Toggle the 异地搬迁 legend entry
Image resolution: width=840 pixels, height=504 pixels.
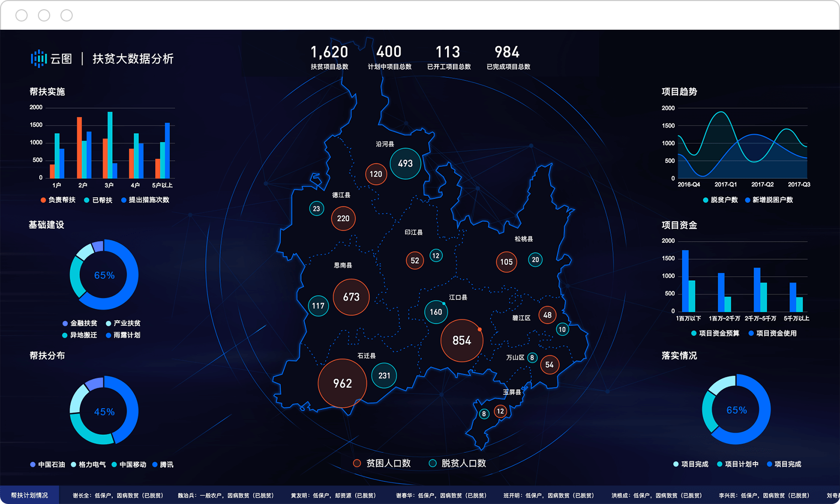pos(80,335)
